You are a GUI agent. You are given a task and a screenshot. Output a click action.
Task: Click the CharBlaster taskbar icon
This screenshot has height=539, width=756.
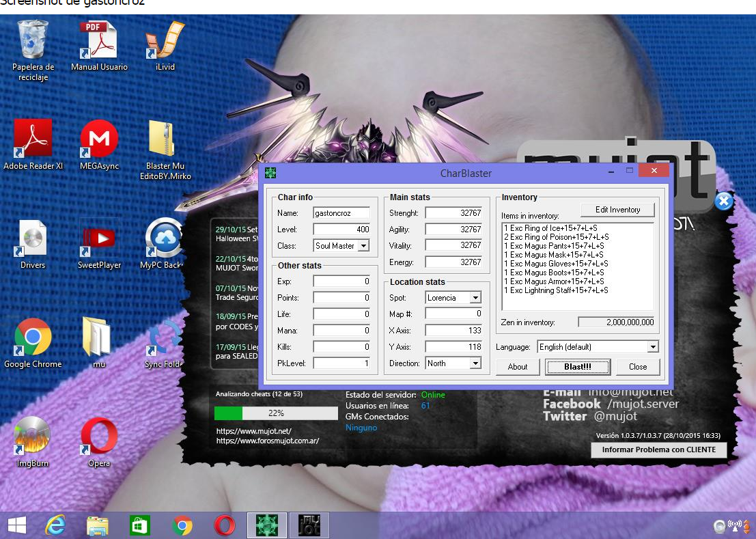pos(266,525)
